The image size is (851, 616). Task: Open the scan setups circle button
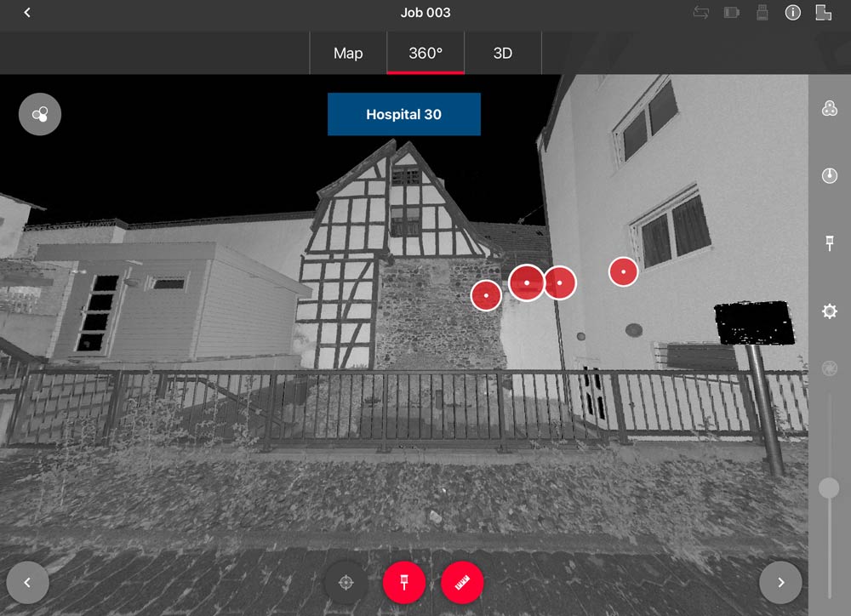click(x=40, y=114)
